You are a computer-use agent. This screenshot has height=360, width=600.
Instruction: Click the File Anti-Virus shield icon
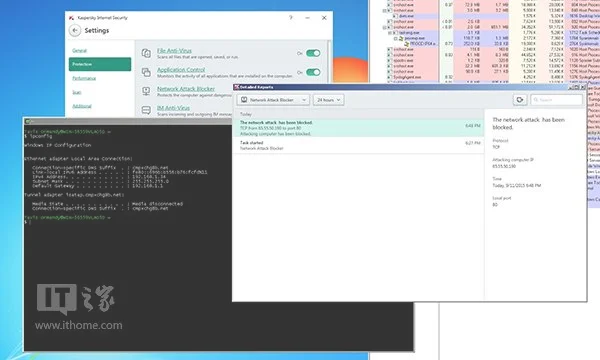point(146,53)
